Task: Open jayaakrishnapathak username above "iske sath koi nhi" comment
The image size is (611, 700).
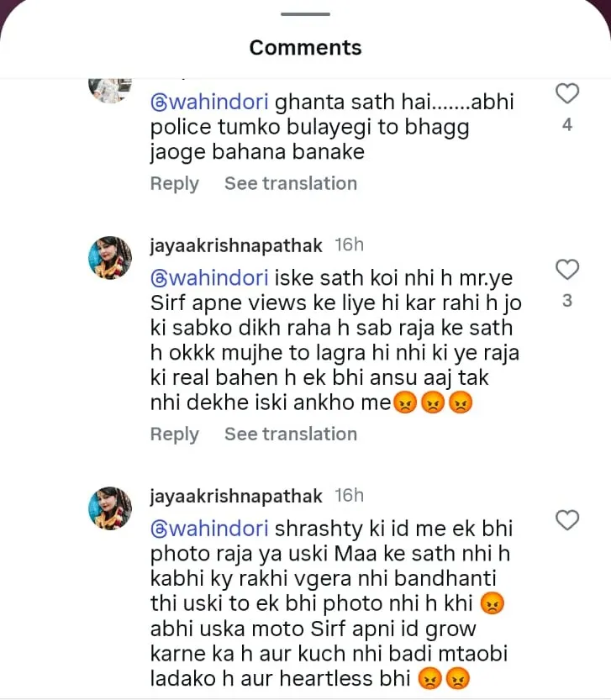Action: click(x=235, y=245)
